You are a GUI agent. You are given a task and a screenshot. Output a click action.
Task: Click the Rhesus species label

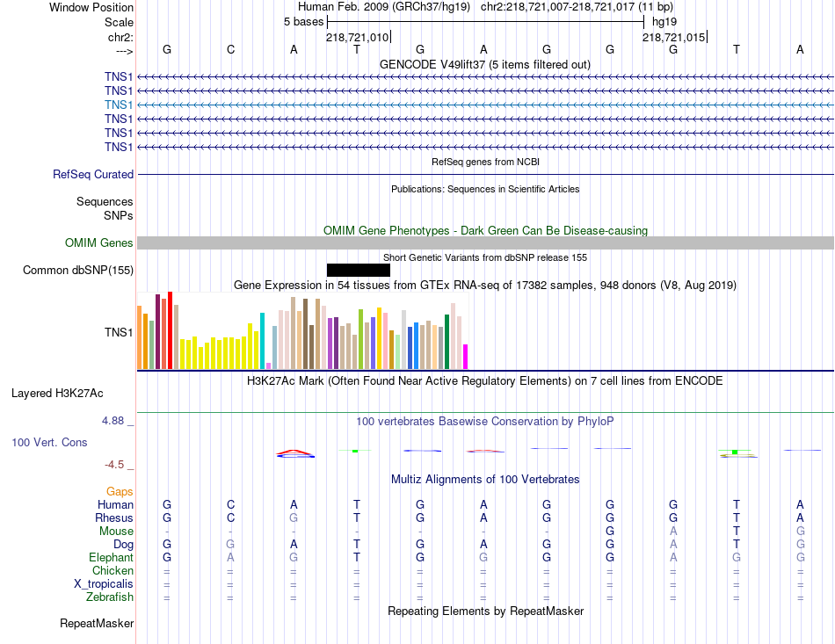114,517
